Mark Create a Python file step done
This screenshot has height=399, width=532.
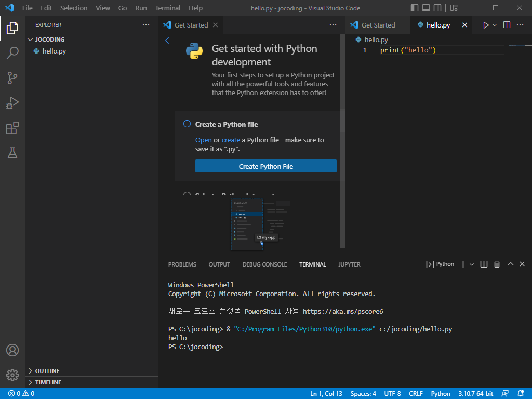pyautogui.click(x=187, y=124)
